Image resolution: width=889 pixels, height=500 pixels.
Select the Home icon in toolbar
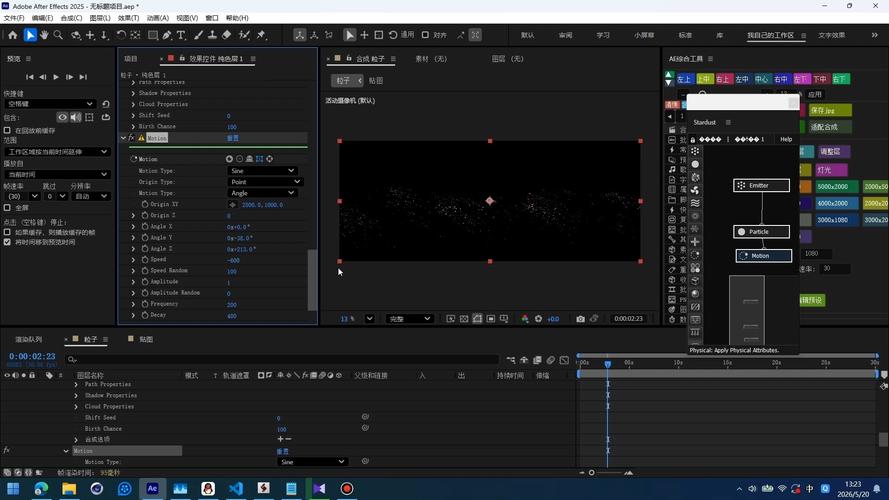coord(12,35)
